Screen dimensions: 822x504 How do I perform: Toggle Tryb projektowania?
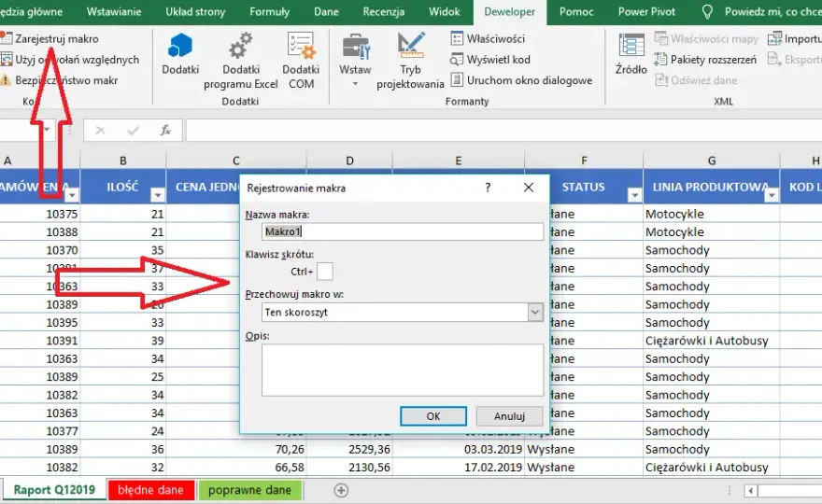pyautogui.click(x=410, y=61)
